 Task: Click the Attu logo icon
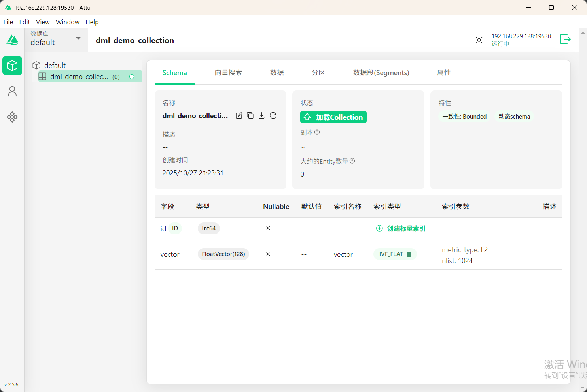pos(12,40)
